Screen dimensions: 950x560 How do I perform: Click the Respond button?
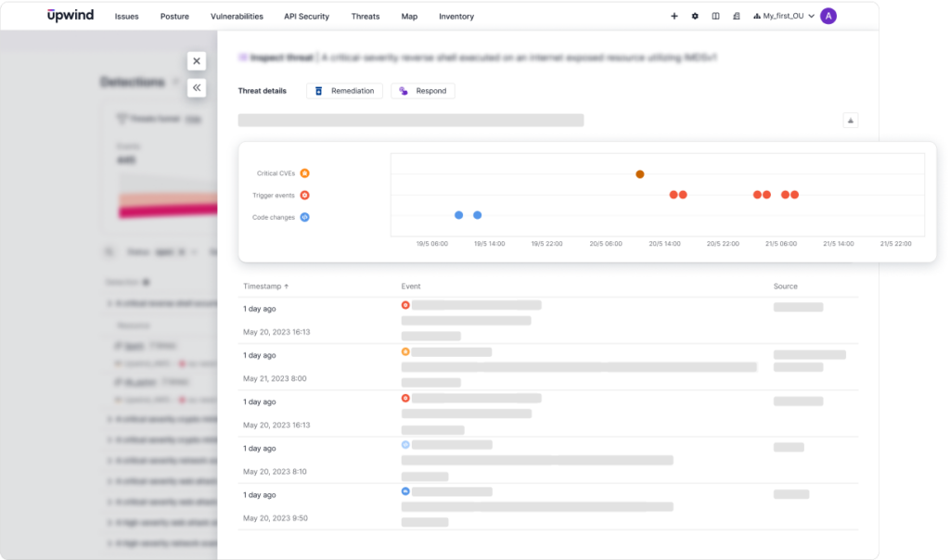(422, 91)
